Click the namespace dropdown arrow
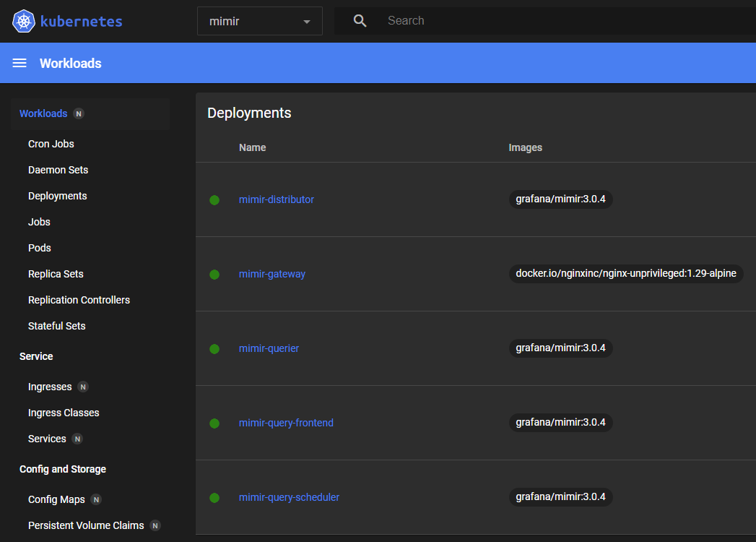This screenshot has width=756, height=542. pyautogui.click(x=307, y=22)
